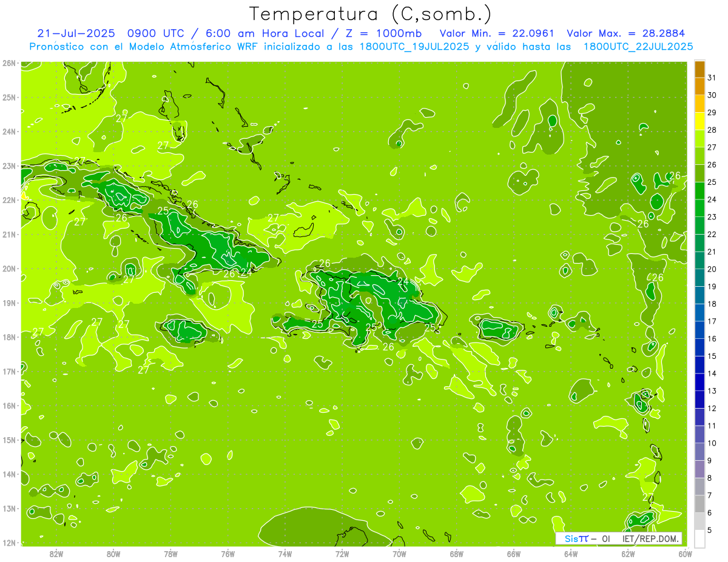728x562 pixels.
Task: Click "1800UTC_22JUL2025" valid-until time text
Action: [638, 47]
